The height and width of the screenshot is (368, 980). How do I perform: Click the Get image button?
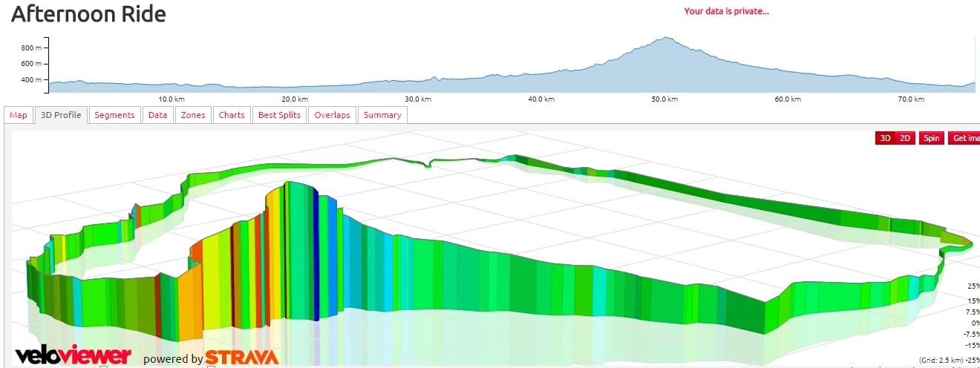click(964, 138)
